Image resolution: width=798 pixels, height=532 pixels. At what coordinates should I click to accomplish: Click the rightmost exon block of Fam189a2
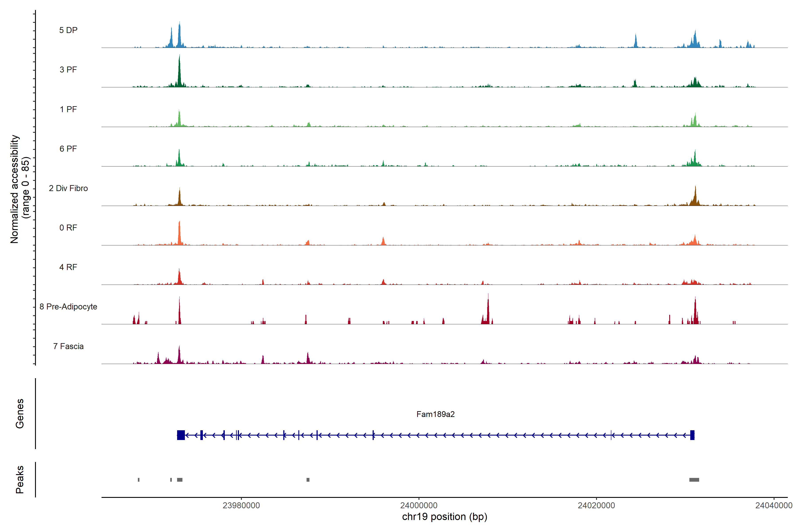(x=692, y=435)
